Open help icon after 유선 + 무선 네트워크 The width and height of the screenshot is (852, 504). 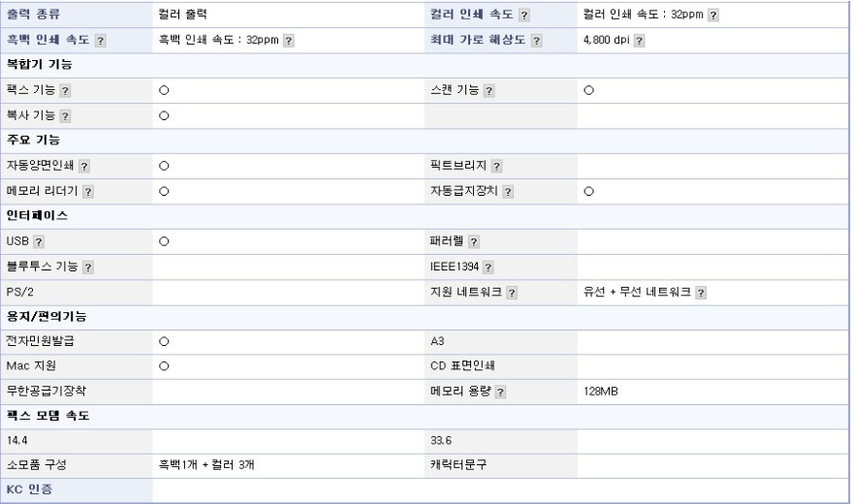pyautogui.click(x=698, y=291)
